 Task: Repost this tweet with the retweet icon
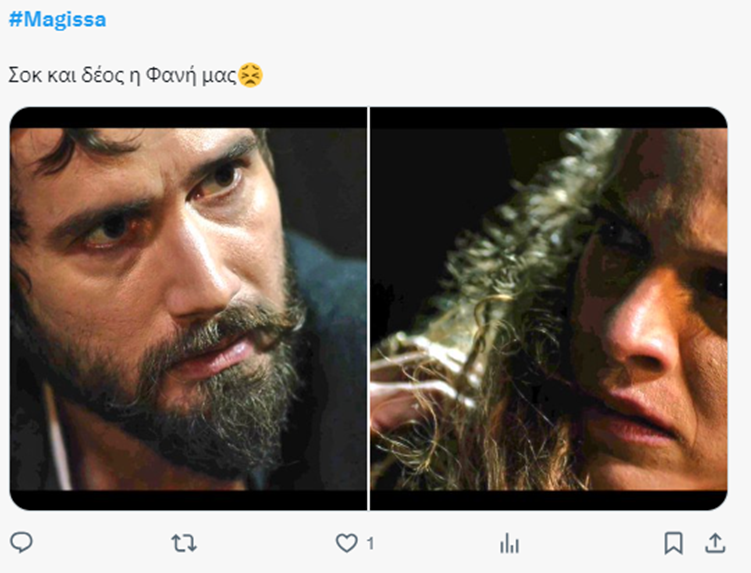coord(183,543)
